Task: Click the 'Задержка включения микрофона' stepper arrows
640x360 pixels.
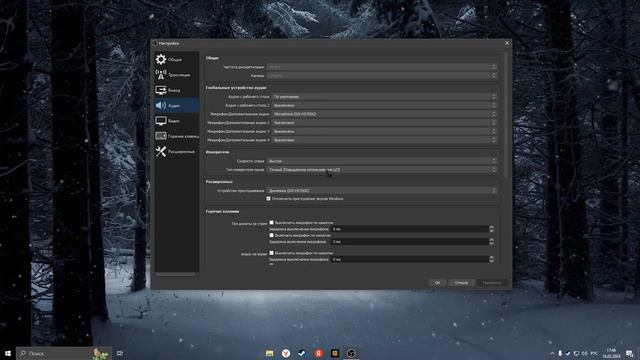Action: 491,242
